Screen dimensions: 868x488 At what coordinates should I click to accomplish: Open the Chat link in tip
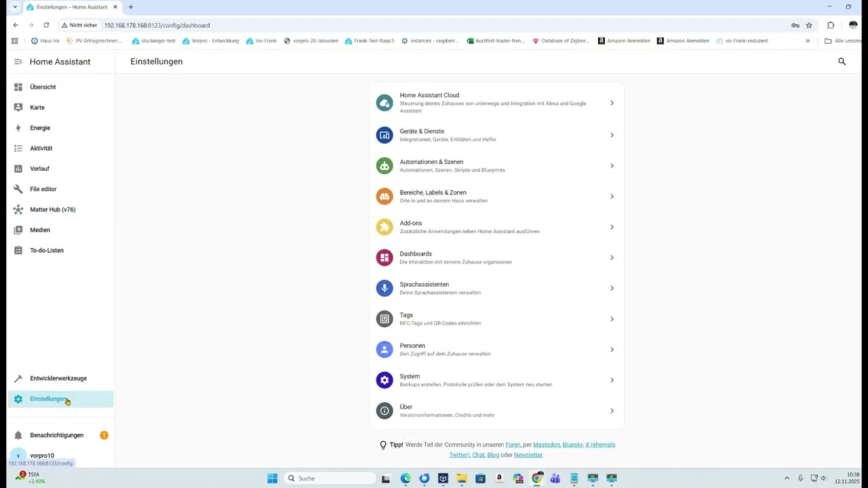pos(478,455)
